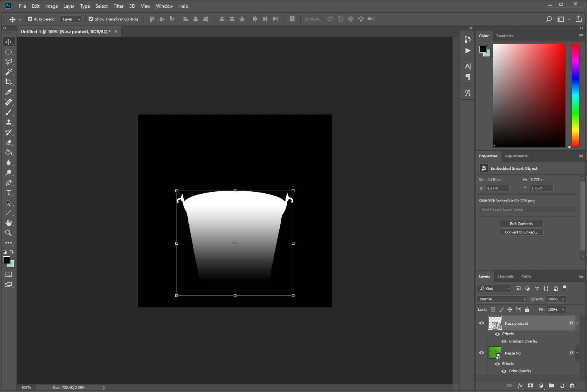Hide the Nasz produkt layer
The height and width of the screenshot is (392, 587).
(x=481, y=323)
